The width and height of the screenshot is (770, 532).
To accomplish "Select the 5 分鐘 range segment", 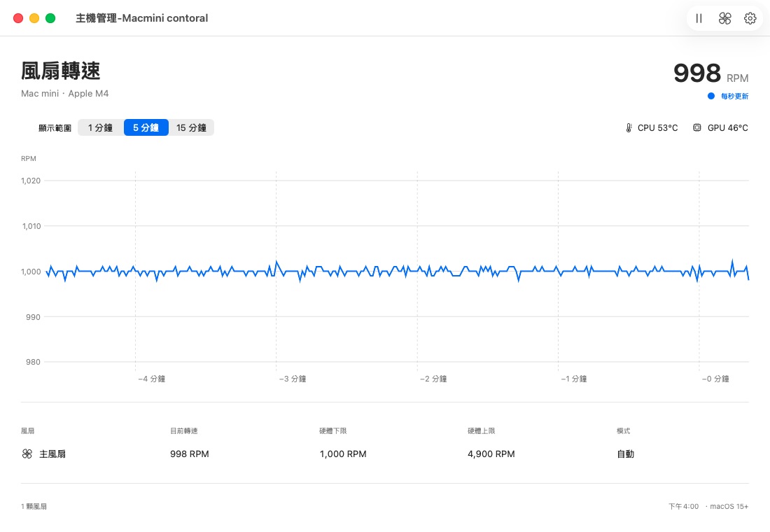I will [146, 127].
